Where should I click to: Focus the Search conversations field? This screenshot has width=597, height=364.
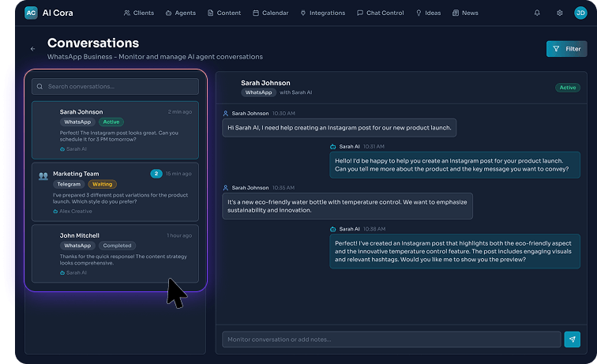[x=115, y=86]
